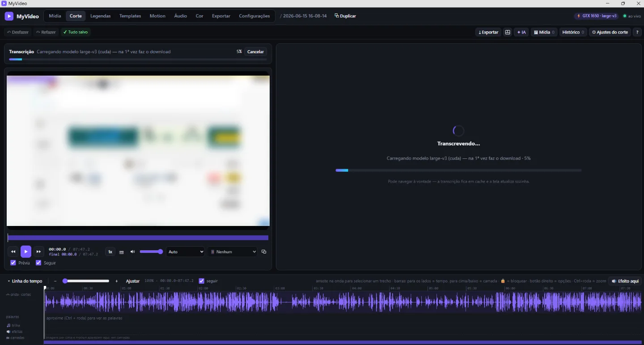Click the Efeito aqui speaker button
The height and width of the screenshot is (345, 644).
tap(625, 281)
